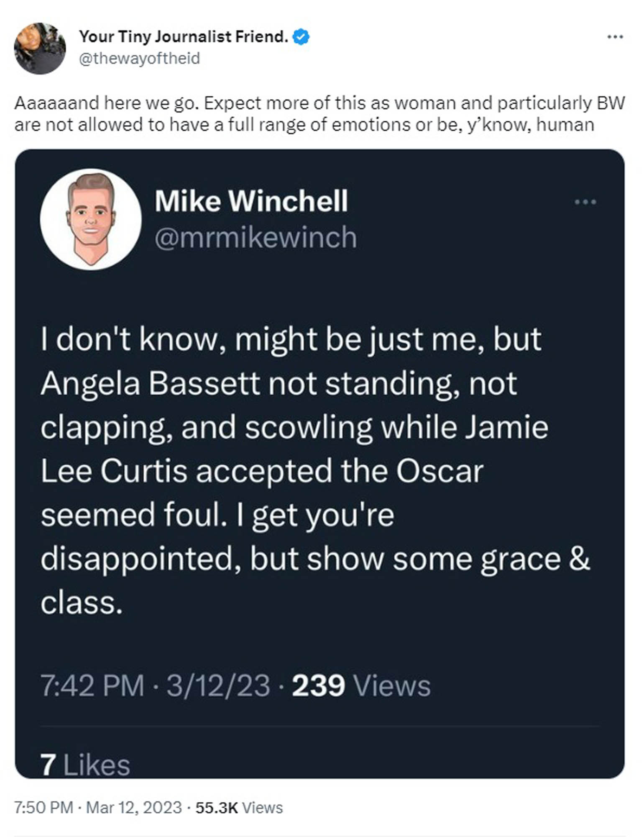Click Mike Winchell's cartoon profile avatar
644x837 pixels.
click(89, 220)
